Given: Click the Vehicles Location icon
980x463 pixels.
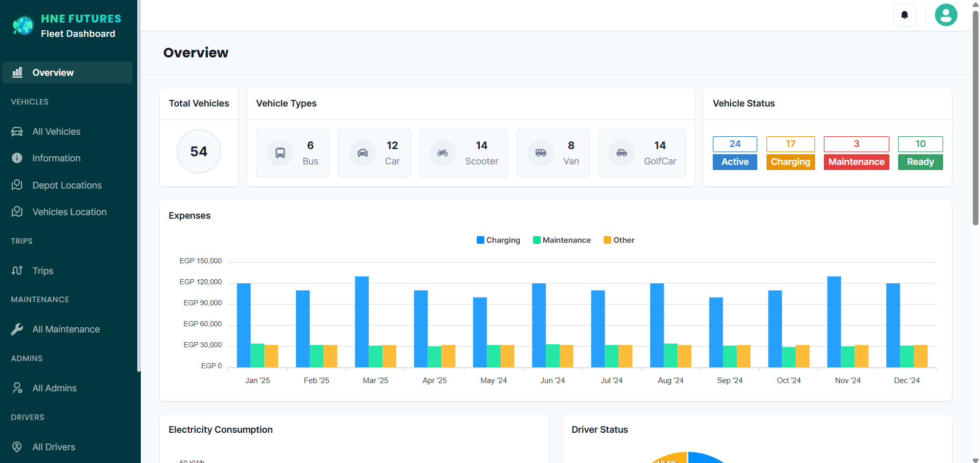Looking at the screenshot, I should coord(17,212).
